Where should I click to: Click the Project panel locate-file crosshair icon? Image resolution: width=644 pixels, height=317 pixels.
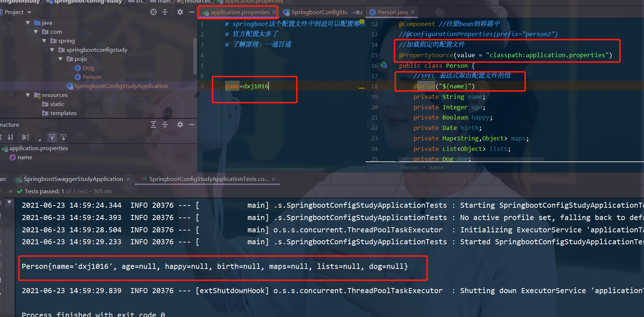click(153, 12)
